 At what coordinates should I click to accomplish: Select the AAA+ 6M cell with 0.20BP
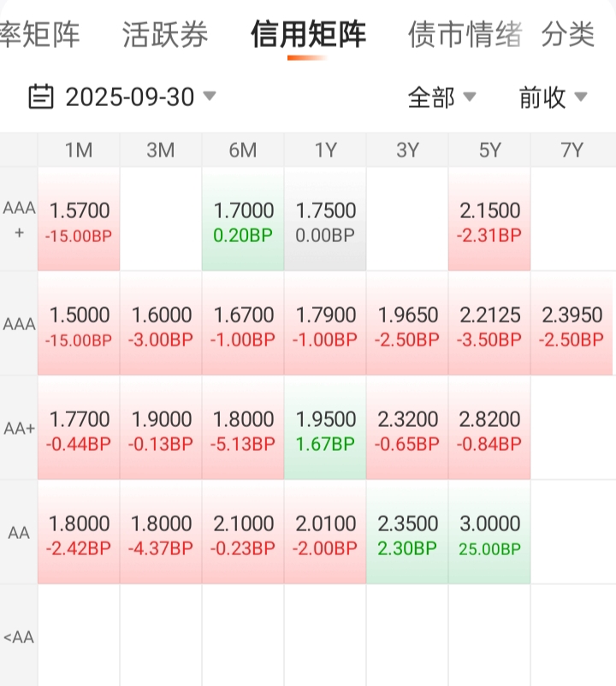[x=243, y=221]
